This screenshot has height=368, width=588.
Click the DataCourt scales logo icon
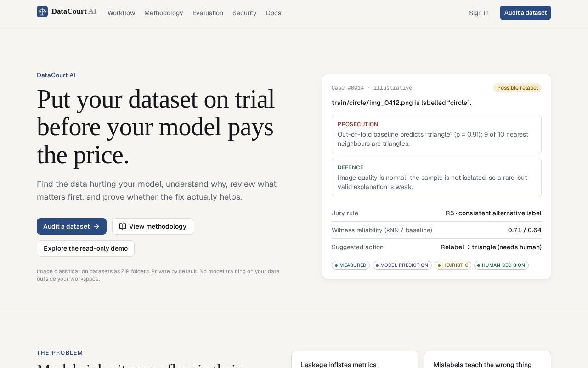42,11
